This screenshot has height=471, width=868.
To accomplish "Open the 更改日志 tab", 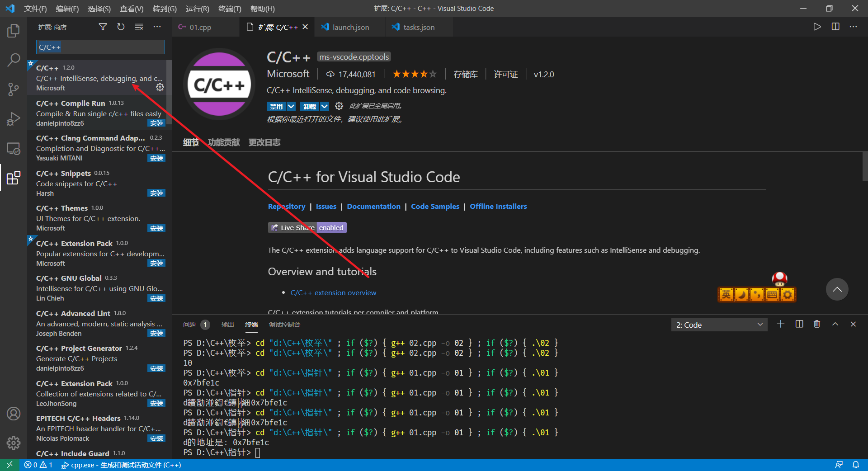I will 264,142.
